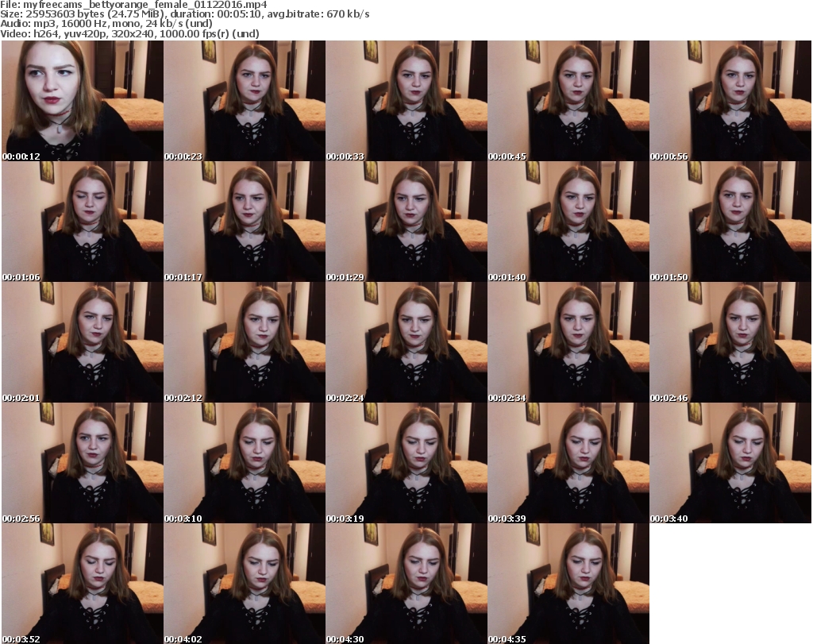This screenshot has width=813, height=644.
Task: Click the 00:02:46 frame
Action: click(730, 342)
